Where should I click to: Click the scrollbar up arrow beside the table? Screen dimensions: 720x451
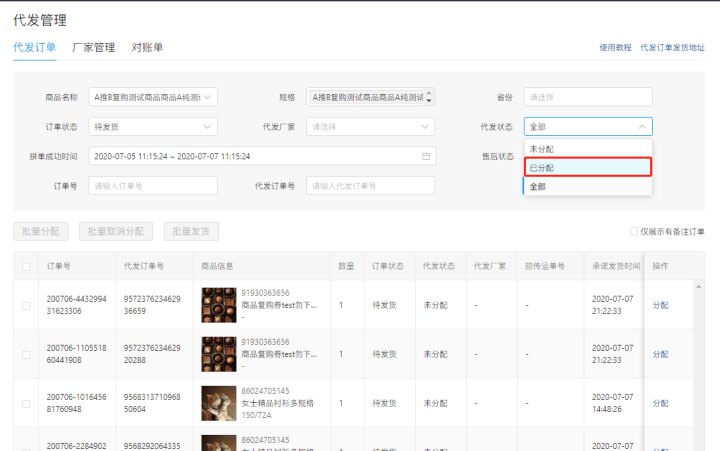click(x=698, y=287)
